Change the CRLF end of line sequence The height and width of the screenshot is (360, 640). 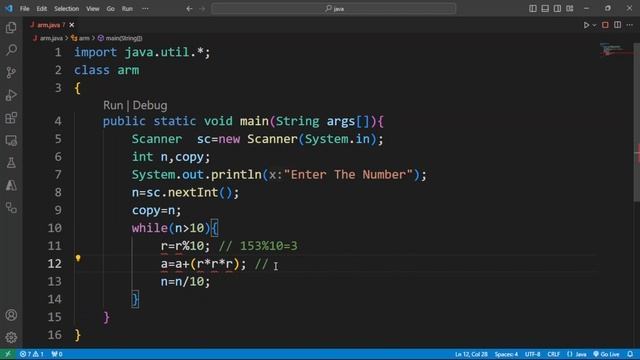553,354
